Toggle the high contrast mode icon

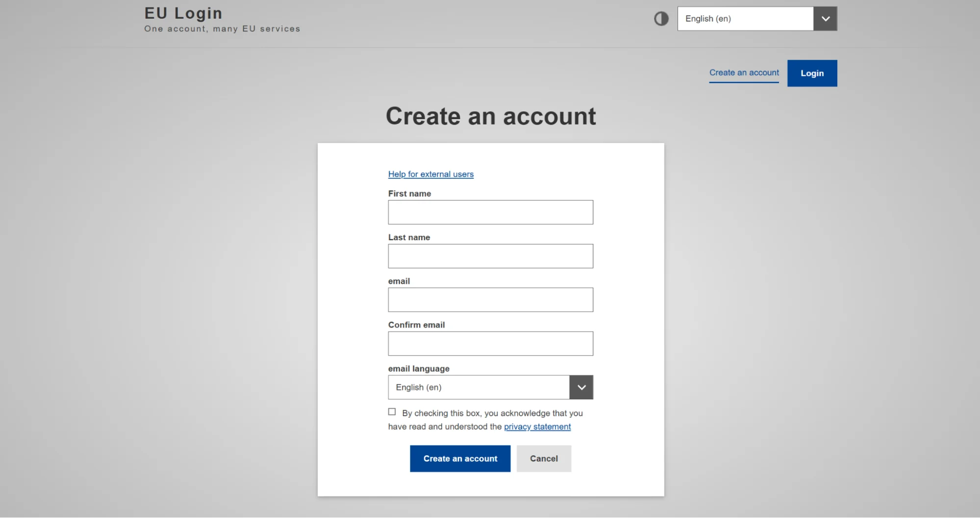coord(661,19)
